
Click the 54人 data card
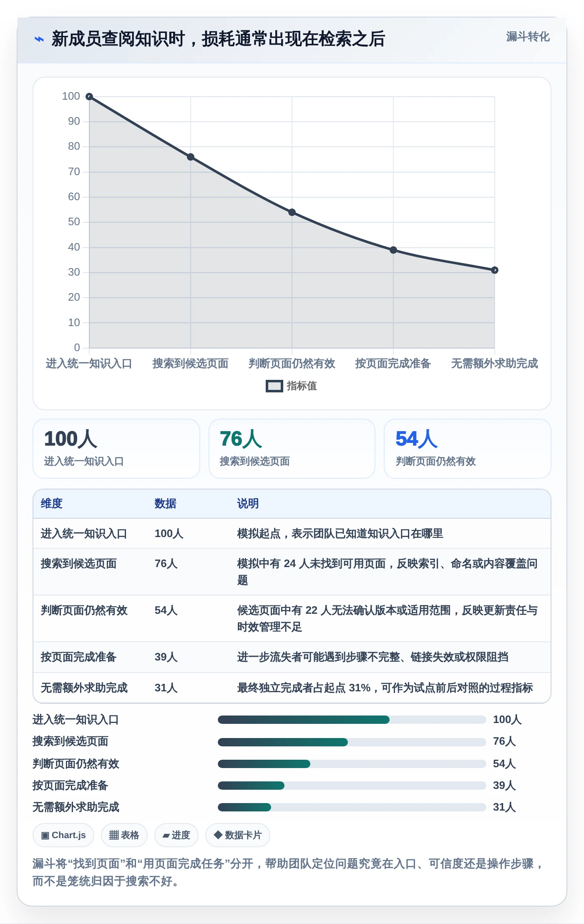468,449
